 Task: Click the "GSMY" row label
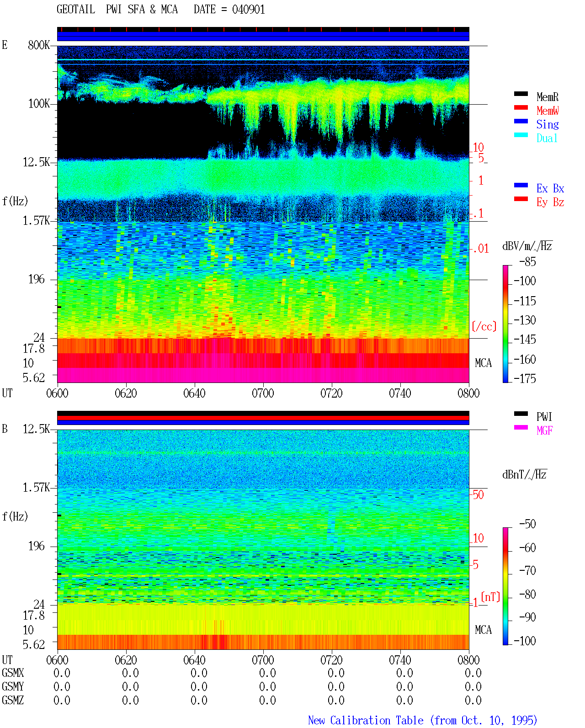[x=13, y=686]
